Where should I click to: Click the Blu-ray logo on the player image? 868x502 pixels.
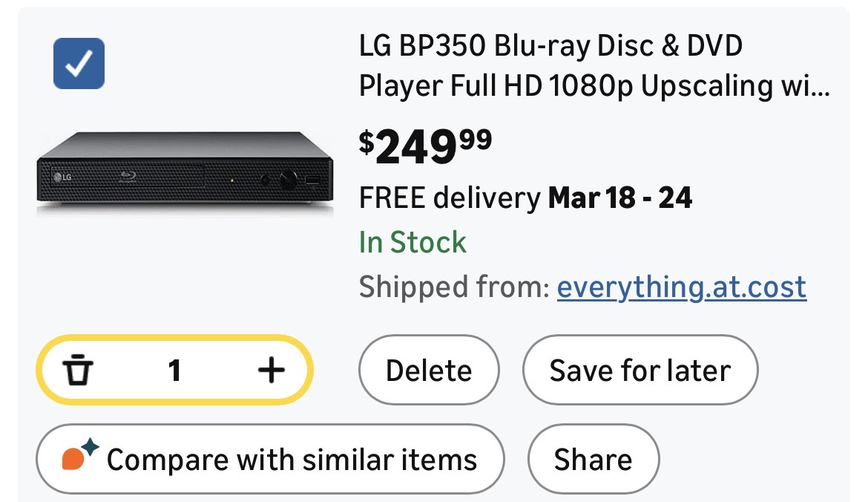pyautogui.click(x=129, y=177)
